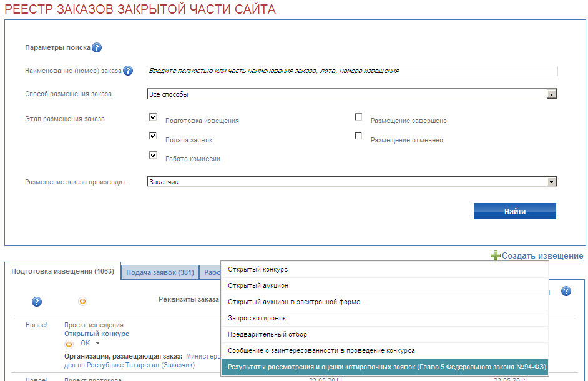This screenshot has height=381, width=588.
Task: Click OK status link in first row
Action: coord(85,343)
